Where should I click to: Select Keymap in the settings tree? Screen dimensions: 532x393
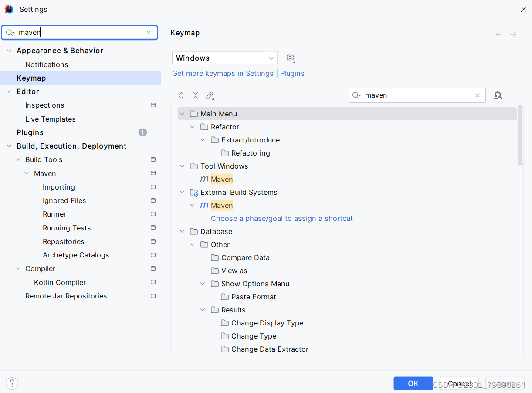pos(81,78)
